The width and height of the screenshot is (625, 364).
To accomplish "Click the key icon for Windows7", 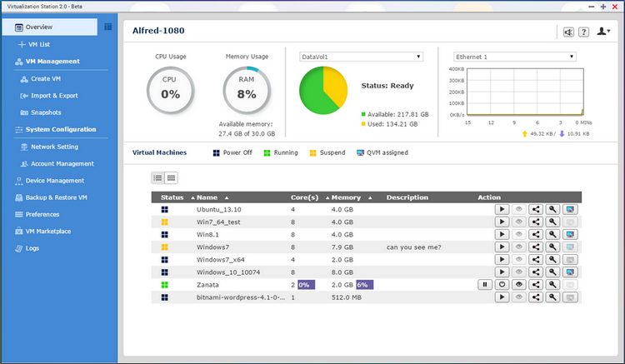I will click(x=552, y=247).
